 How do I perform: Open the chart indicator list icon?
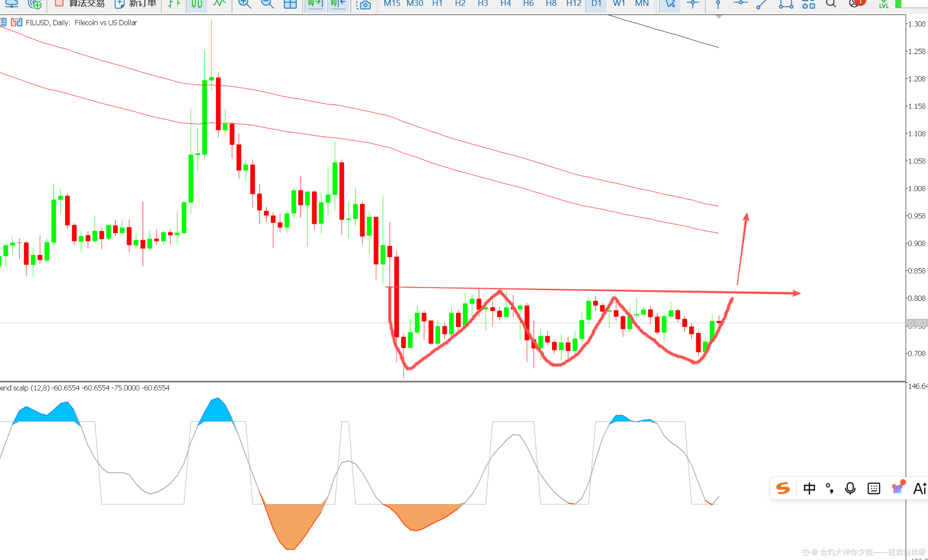tap(3, 23)
